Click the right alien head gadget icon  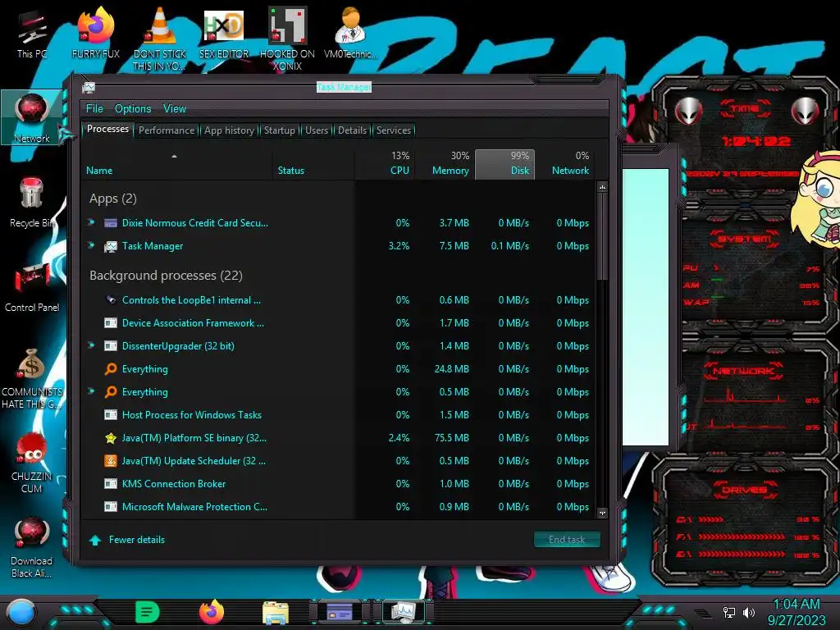click(806, 112)
